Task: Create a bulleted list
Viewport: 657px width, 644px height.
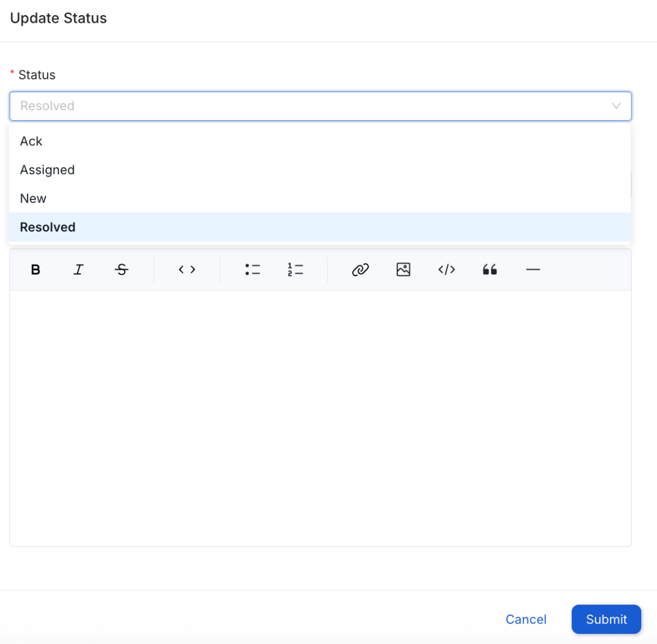Action: pos(252,269)
